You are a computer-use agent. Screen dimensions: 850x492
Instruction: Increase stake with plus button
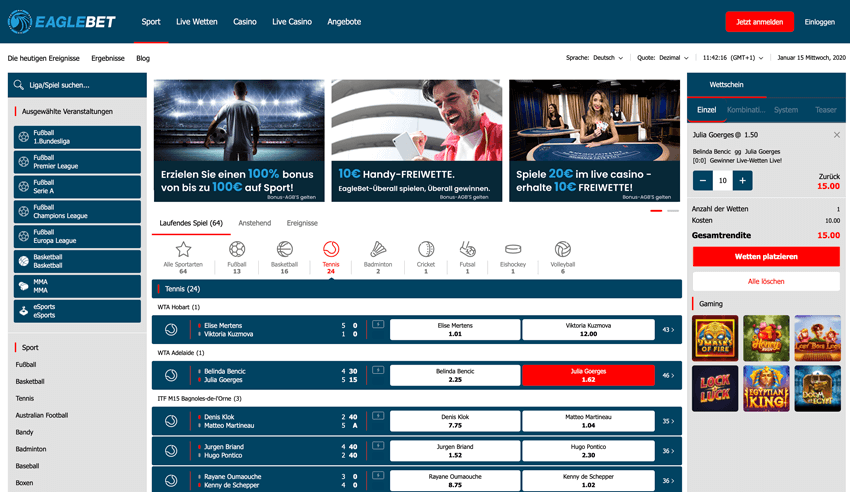point(742,180)
